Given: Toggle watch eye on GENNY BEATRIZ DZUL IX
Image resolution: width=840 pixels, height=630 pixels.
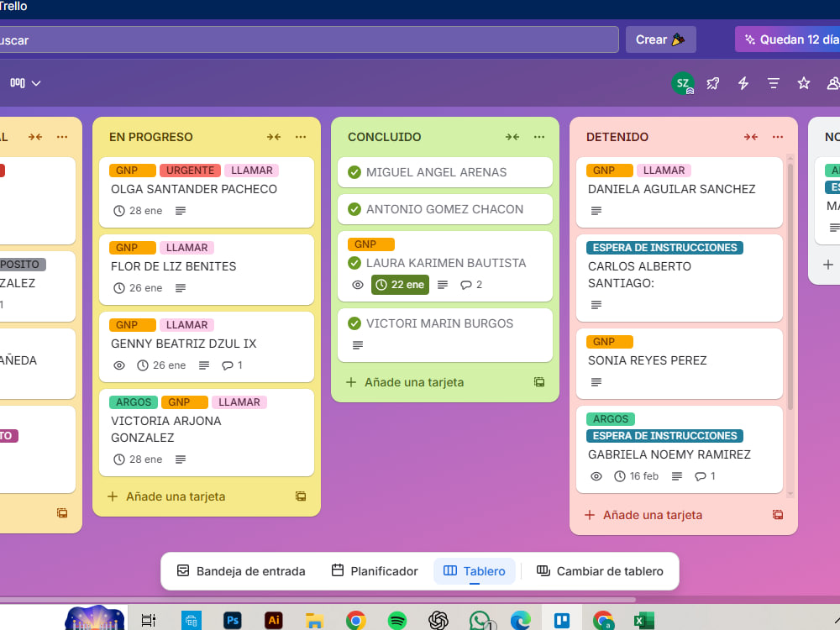Looking at the screenshot, I should click(119, 365).
